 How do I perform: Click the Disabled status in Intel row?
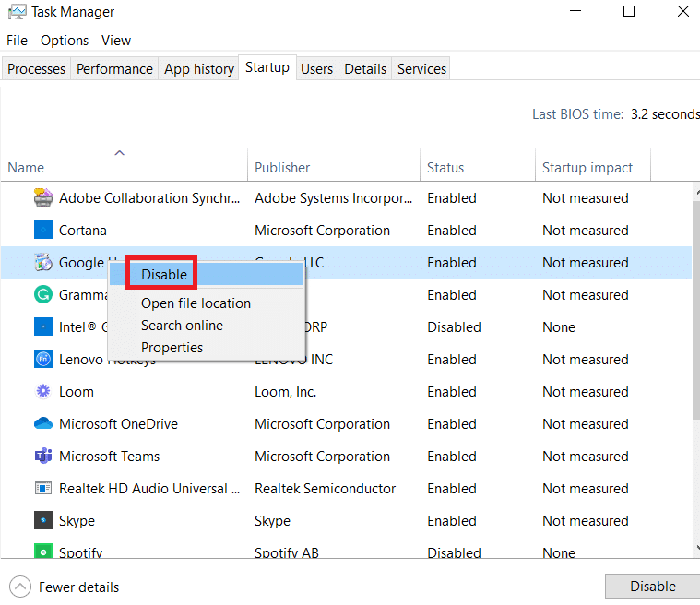(454, 327)
